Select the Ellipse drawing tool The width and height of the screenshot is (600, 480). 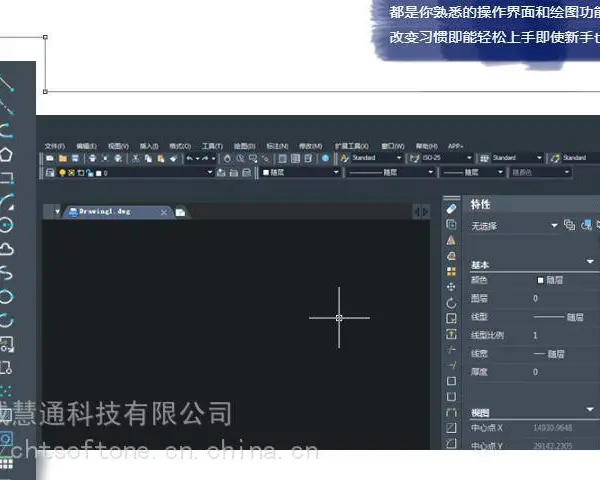coord(6,296)
